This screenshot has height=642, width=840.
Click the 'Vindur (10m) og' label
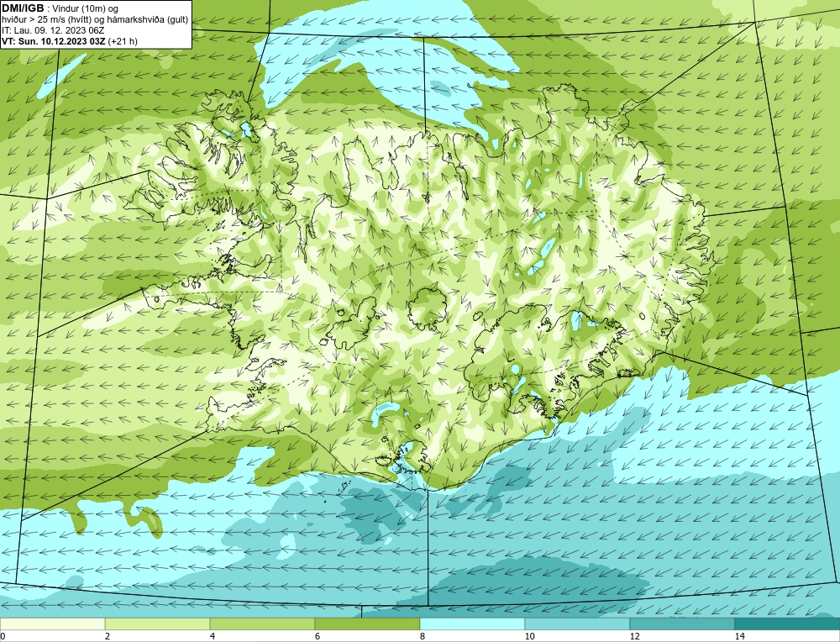coord(86,9)
